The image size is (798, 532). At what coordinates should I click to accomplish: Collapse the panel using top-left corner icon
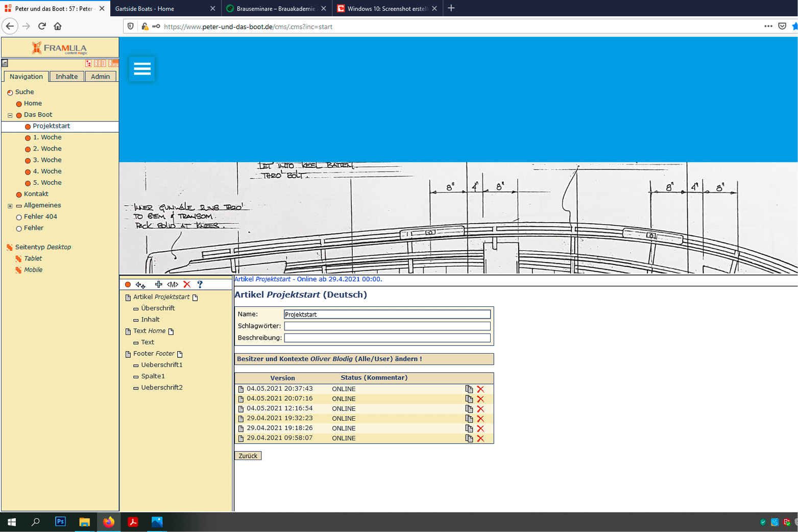[x=5, y=63]
